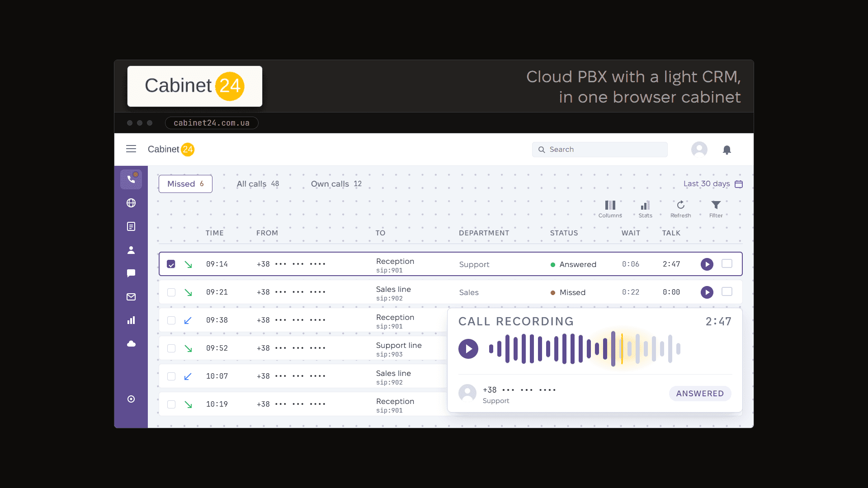This screenshot has width=868, height=488.
Task: Open the contacts person sidebar icon
Action: [x=131, y=250]
